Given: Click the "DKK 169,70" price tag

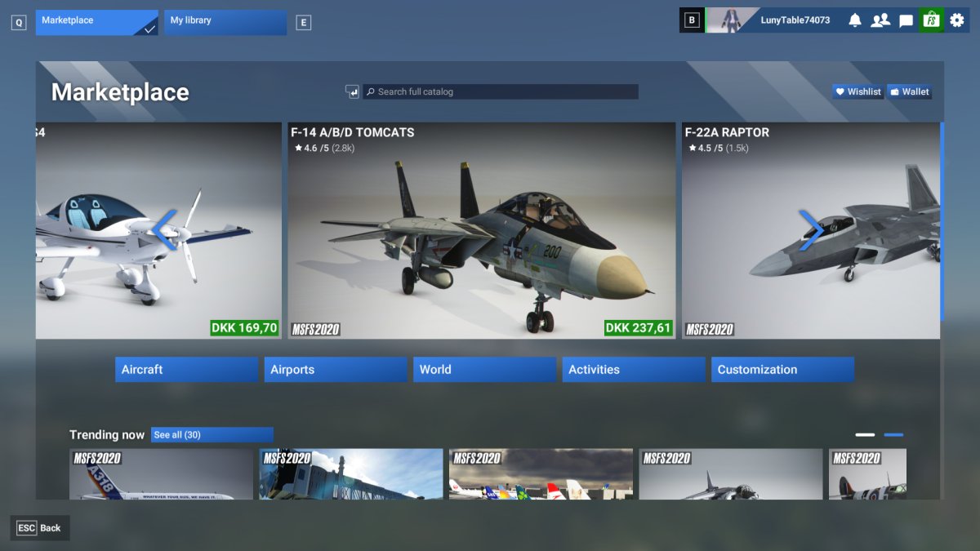Looking at the screenshot, I should [244, 328].
